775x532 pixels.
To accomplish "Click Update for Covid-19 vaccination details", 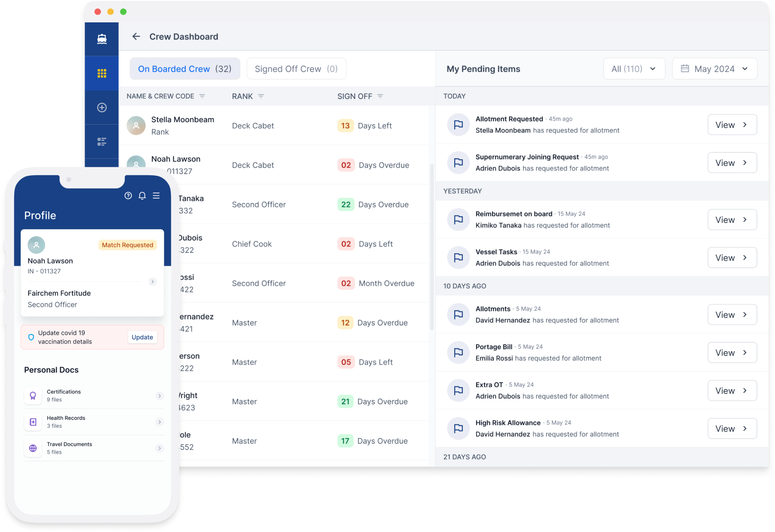I will pyautogui.click(x=143, y=337).
